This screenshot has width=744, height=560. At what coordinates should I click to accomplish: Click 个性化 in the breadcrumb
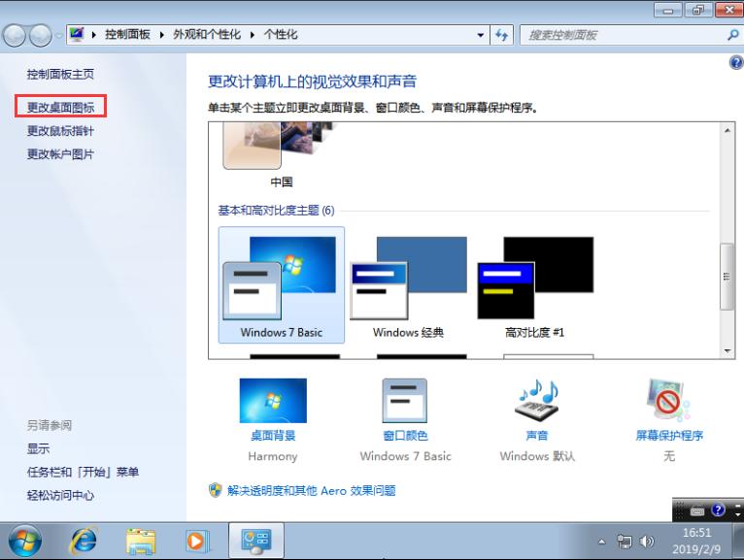pyautogui.click(x=281, y=34)
